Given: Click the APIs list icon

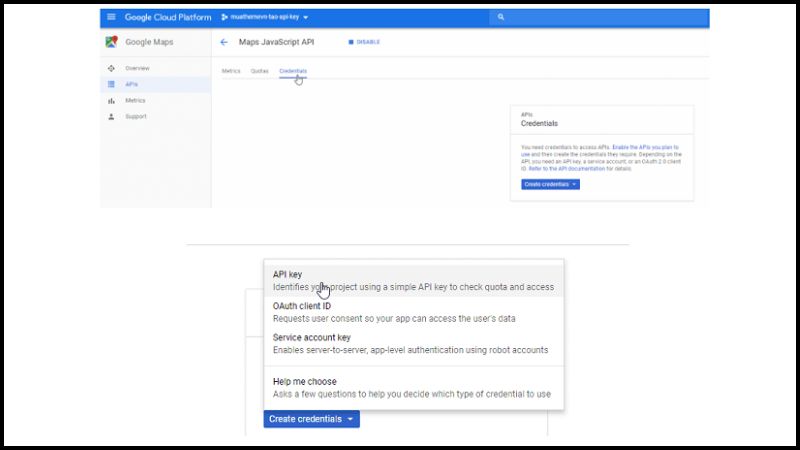Looking at the screenshot, I should tap(111, 84).
